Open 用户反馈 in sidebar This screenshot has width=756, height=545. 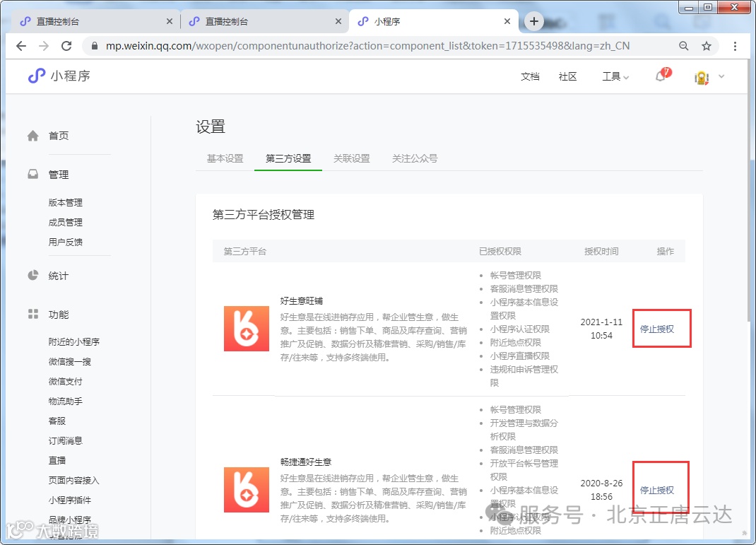tap(66, 242)
